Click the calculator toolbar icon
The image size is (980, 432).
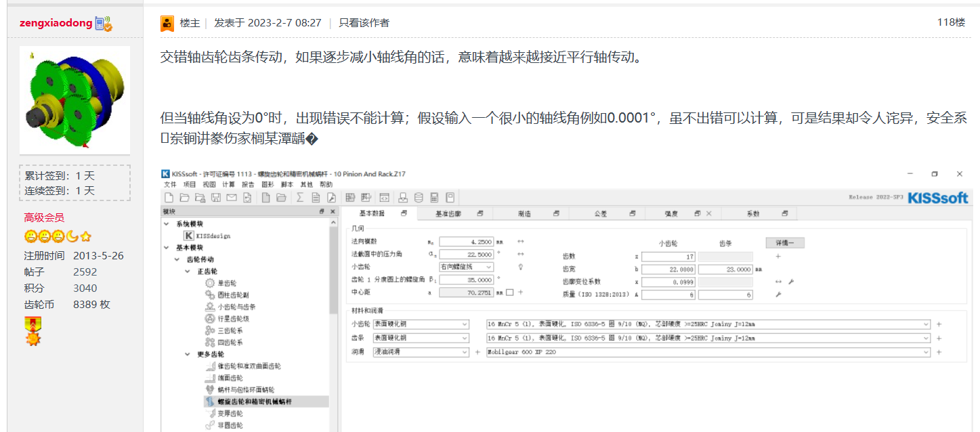[434, 198]
